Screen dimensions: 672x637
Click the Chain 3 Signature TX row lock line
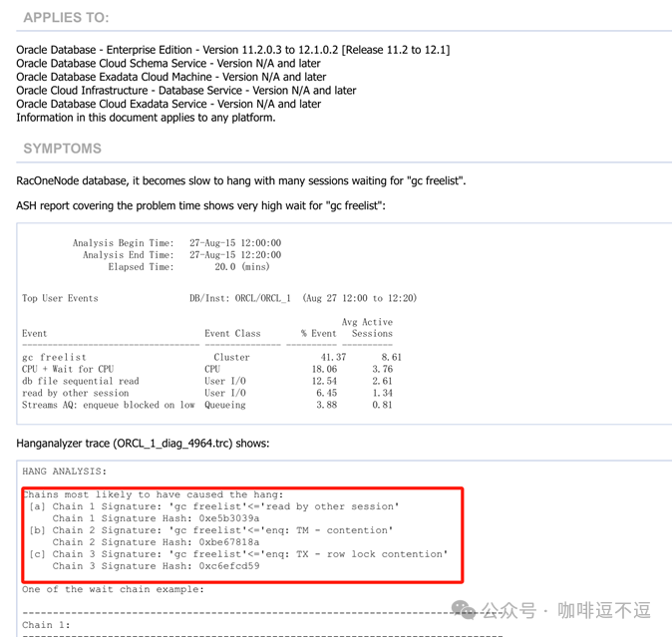pos(238,554)
